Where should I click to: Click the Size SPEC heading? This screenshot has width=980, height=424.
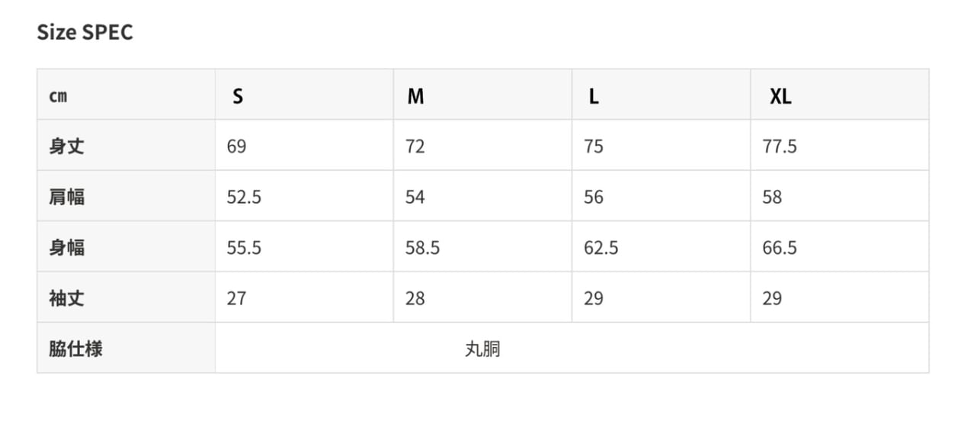coord(85,32)
